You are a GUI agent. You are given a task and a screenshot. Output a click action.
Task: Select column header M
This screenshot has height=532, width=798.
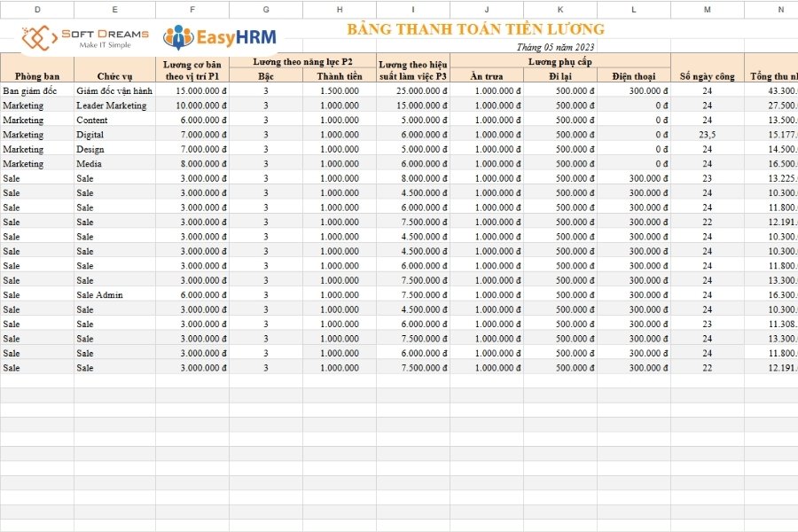coord(705,10)
